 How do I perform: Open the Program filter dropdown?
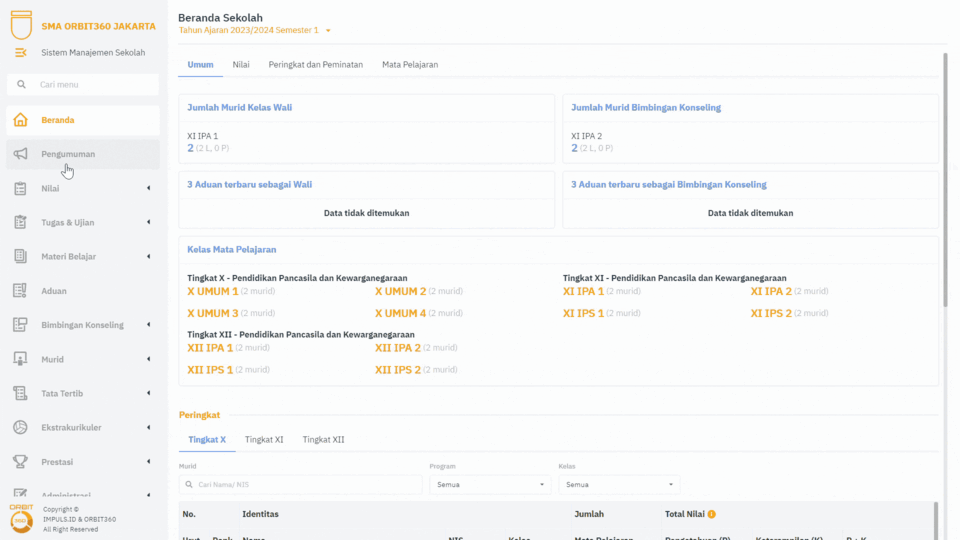click(490, 485)
